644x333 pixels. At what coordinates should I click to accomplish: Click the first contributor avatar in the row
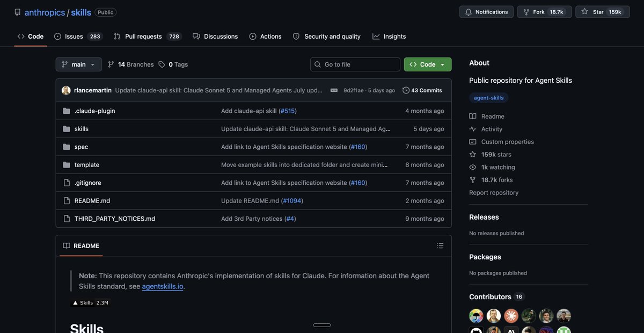477,316
